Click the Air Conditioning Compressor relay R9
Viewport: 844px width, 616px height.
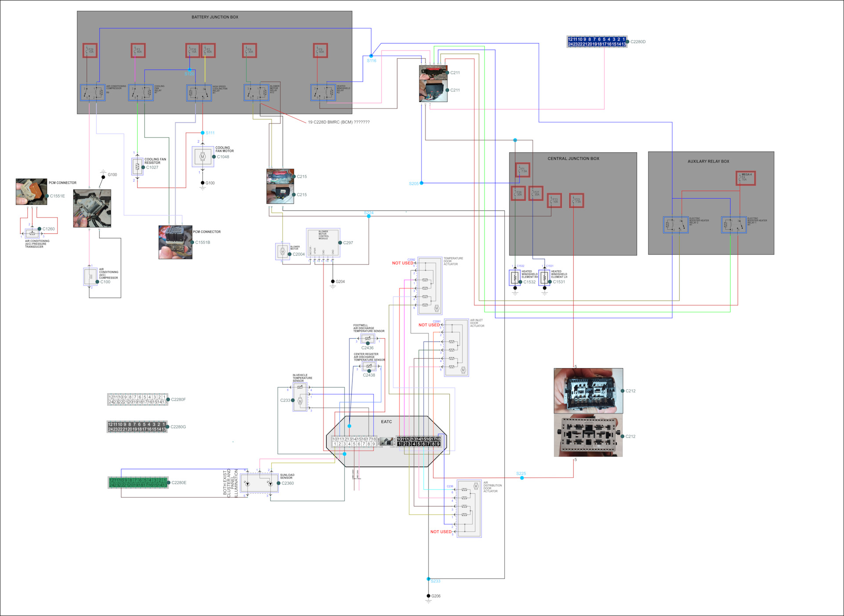coord(93,92)
